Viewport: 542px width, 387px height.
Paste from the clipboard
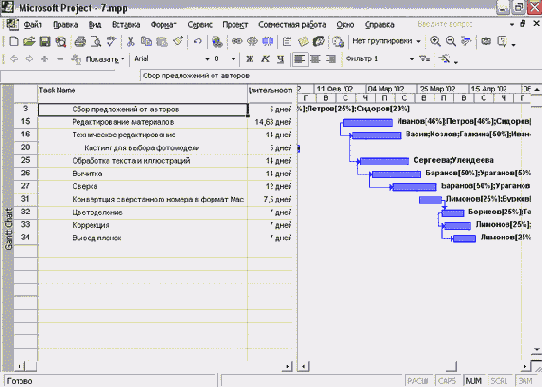tap(162, 42)
